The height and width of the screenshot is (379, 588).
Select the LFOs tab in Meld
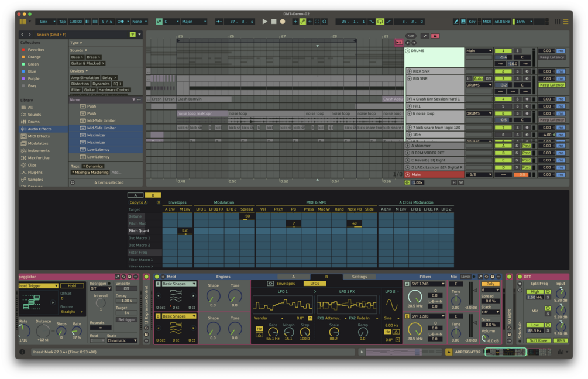(x=314, y=284)
